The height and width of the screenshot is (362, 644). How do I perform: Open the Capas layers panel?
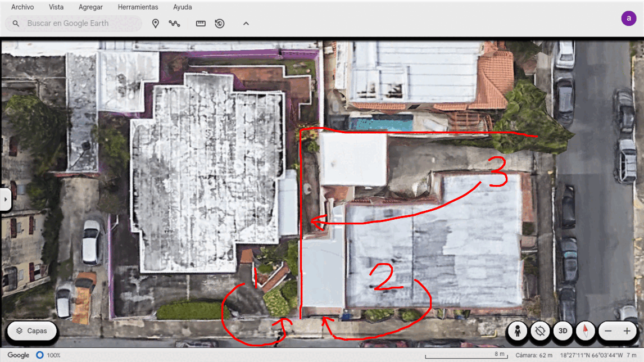click(32, 331)
